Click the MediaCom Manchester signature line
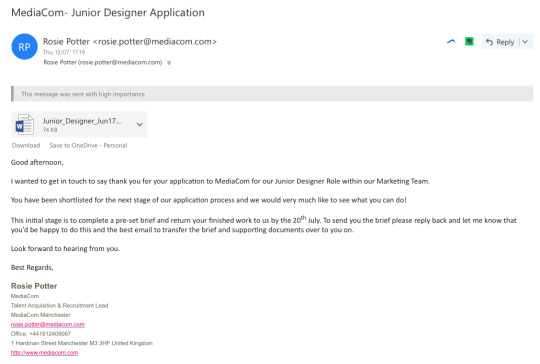540x364 pixels. coord(41,315)
